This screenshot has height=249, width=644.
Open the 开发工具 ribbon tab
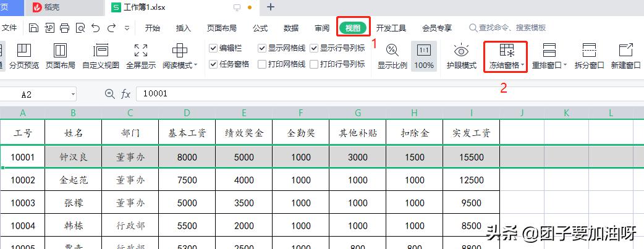391,28
